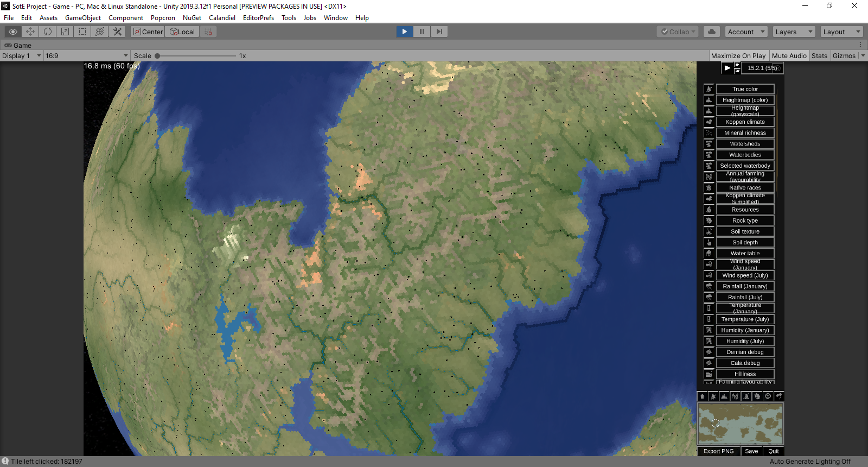The width and height of the screenshot is (868, 467).
Task: Toggle Mute Audio
Action: point(789,55)
